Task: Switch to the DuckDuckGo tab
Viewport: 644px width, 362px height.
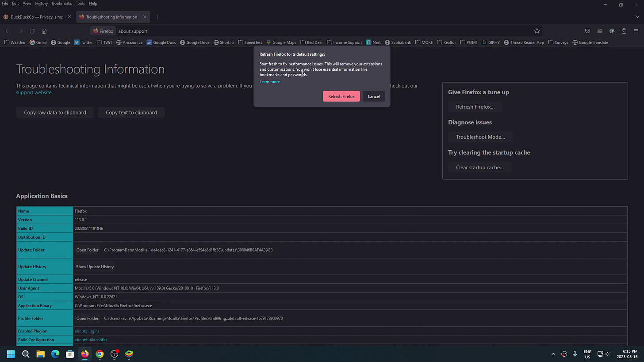Action: point(38,17)
